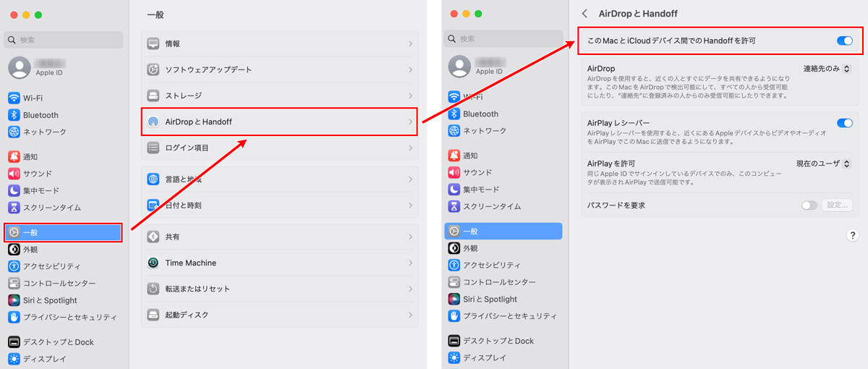
Task: Click Wi-Fi icon in right window sidebar
Action: pos(454,97)
